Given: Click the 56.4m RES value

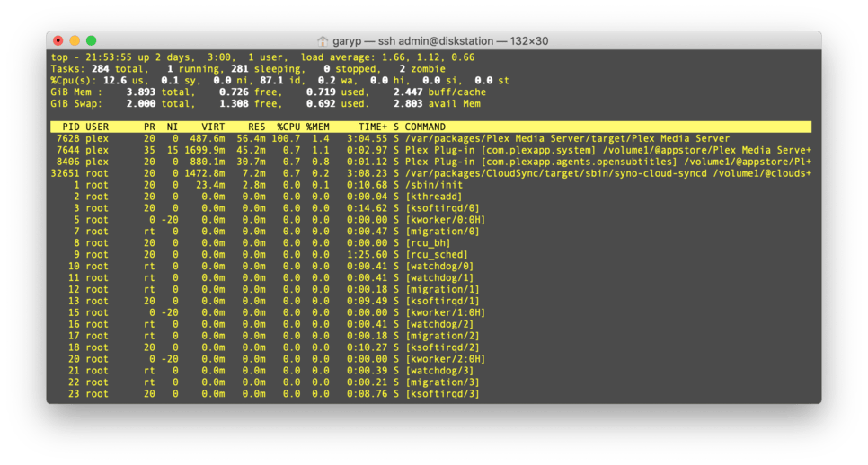Looking at the screenshot, I should (x=251, y=138).
